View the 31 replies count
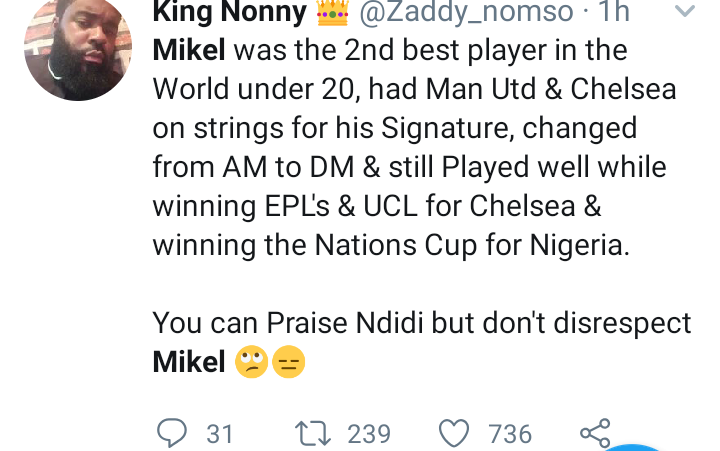720x451 pixels. click(219, 434)
